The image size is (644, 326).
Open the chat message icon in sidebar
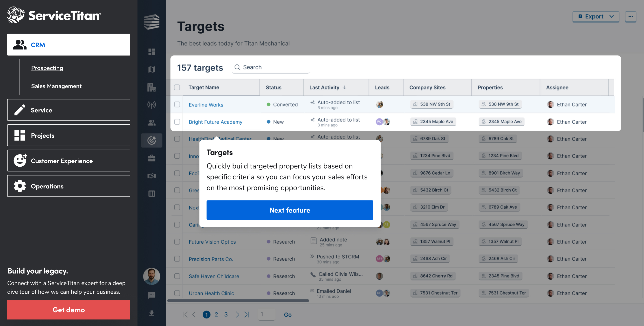click(x=151, y=295)
